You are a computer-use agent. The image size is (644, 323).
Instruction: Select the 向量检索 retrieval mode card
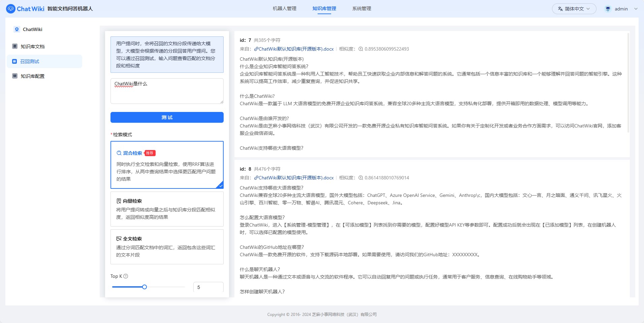click(167, 209)
